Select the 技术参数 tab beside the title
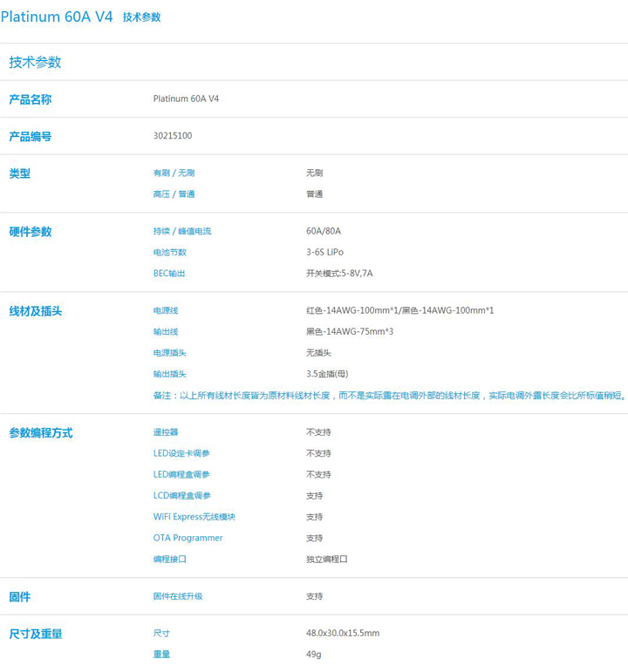 click(141, 17)
